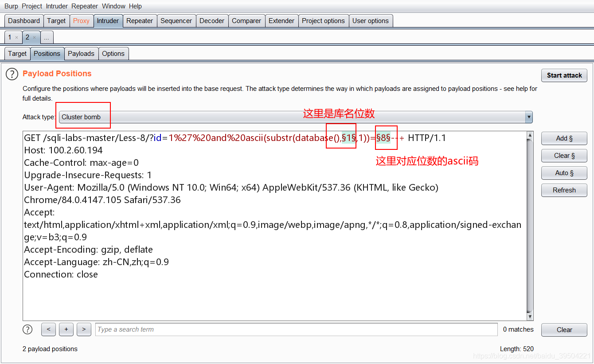
Task: Click the Start attack button
Action: pyautogui.click(x=564, y=75)
